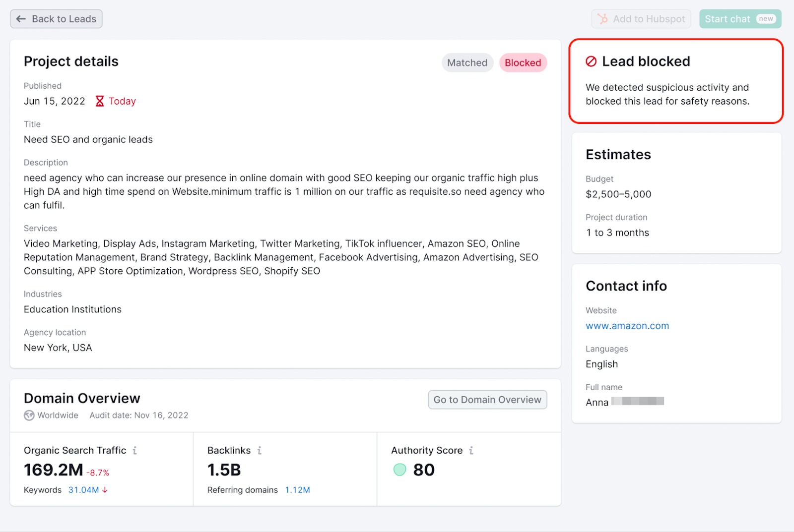
Task: Click the Worldwide globe icon
Action: [x=29, y=415]
